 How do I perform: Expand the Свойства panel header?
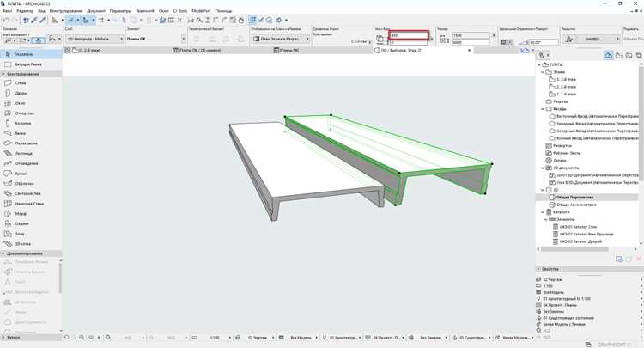point(590,269)
